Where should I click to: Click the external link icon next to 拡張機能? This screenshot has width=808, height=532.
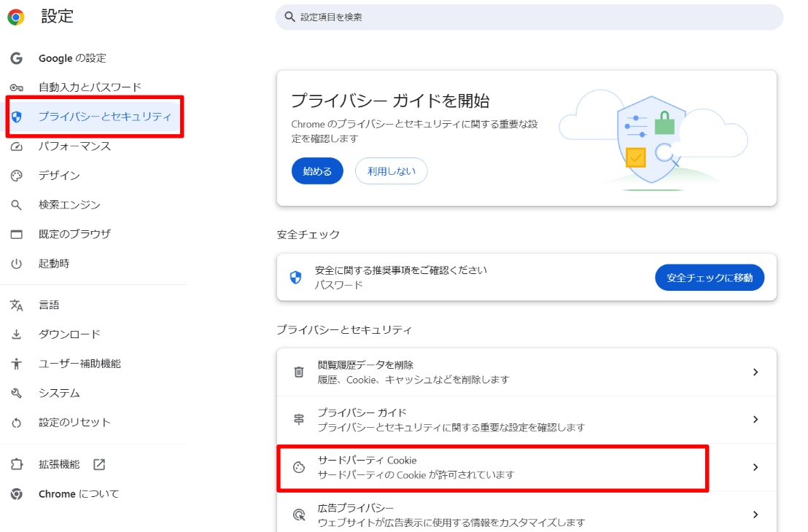coord(99,464)
